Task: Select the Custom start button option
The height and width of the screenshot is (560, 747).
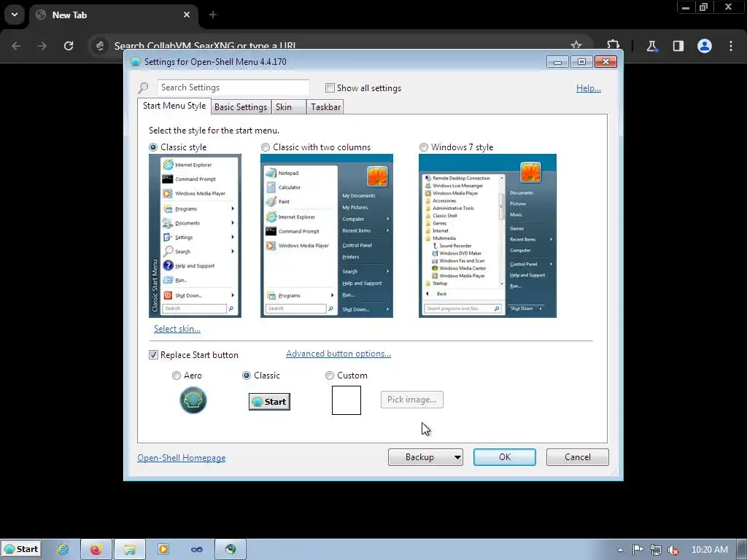Action: (329, 376)
